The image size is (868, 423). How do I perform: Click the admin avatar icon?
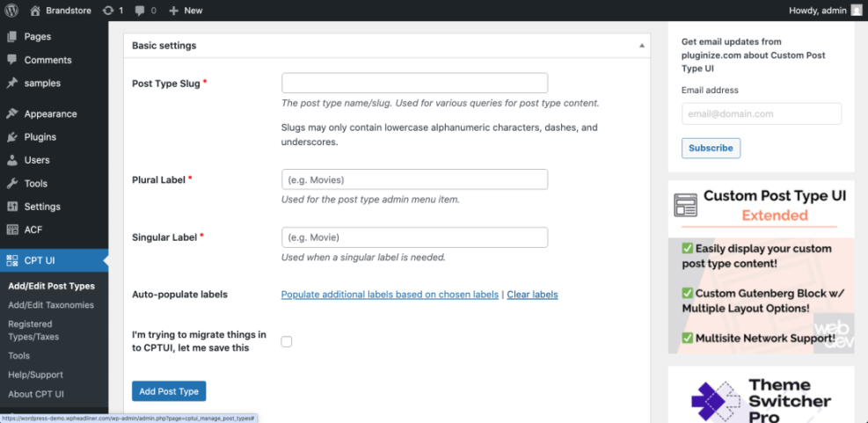pyautogui.click(x=856, y=10)
